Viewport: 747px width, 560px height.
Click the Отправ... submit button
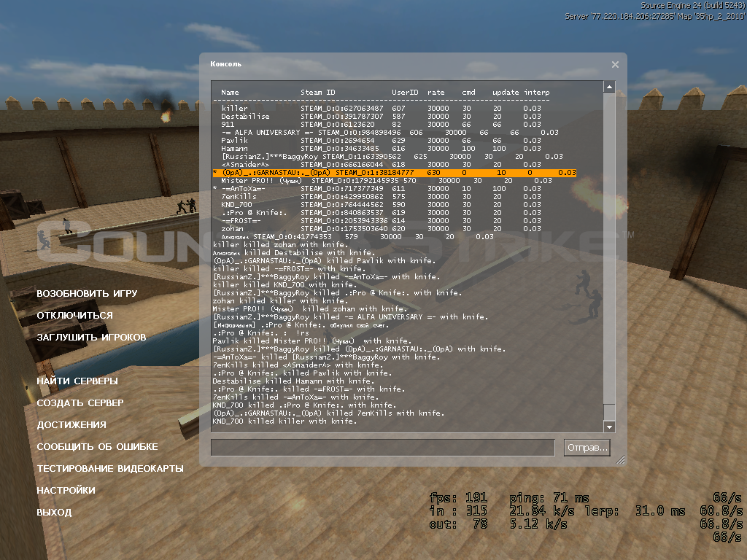point(587,448)
